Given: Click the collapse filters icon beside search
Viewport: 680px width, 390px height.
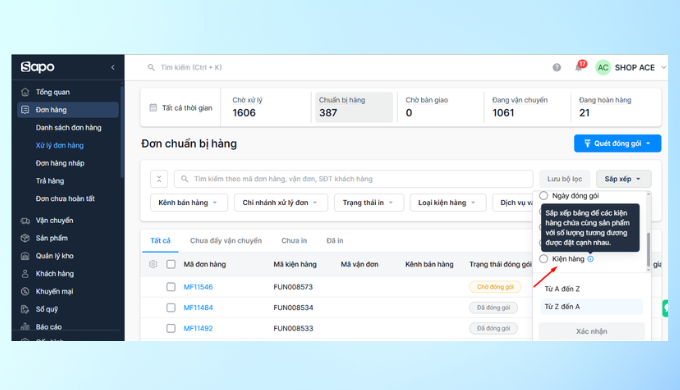Looking at the screenshot, I should [x=159, y=179].
